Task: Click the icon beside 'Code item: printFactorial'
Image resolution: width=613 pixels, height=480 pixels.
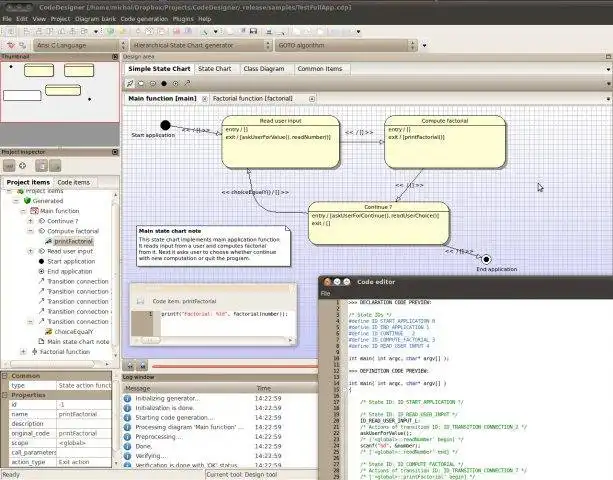Action: tap(140, 301)
